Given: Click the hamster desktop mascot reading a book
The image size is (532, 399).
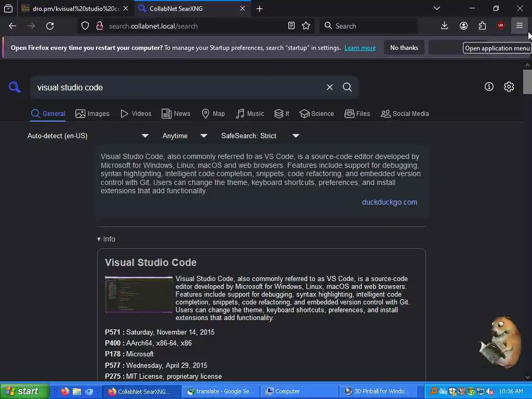Looking at the screenshot, I should [x=500, y=342].
